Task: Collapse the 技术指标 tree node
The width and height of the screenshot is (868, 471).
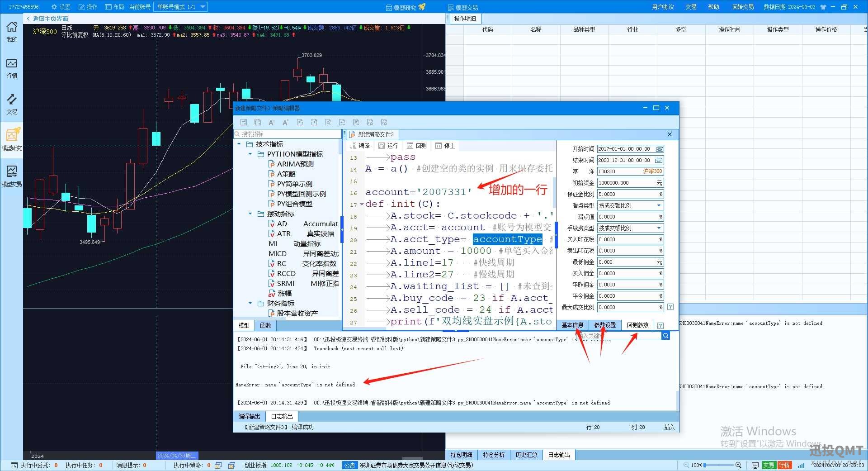Action: pyautogui.click(x=239, y=144)
